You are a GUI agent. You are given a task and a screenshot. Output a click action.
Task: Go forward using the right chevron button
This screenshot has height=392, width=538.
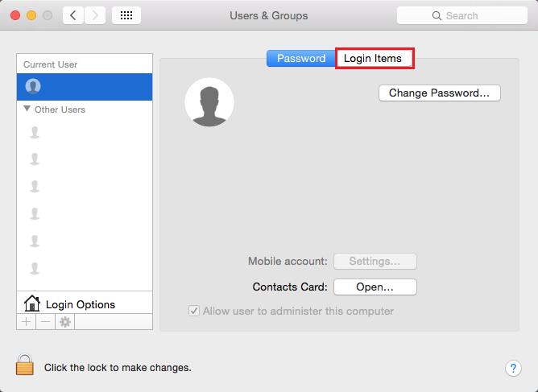tap(95, 15)
